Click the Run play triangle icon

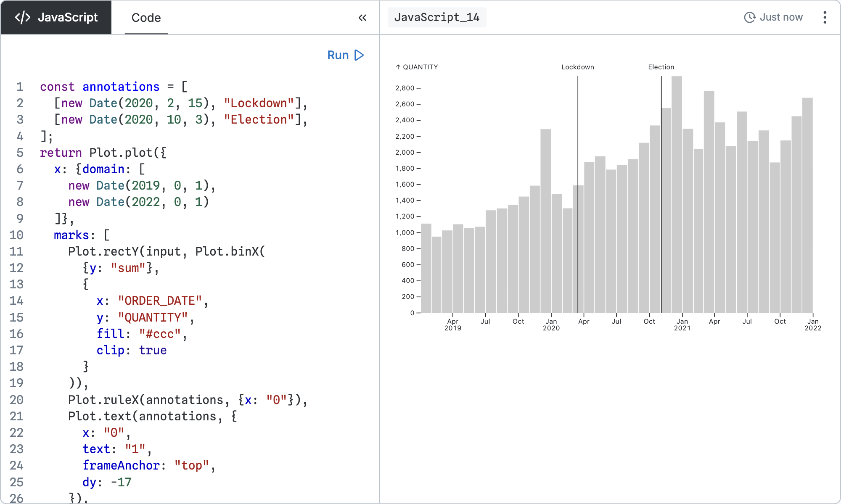[358, 55]
